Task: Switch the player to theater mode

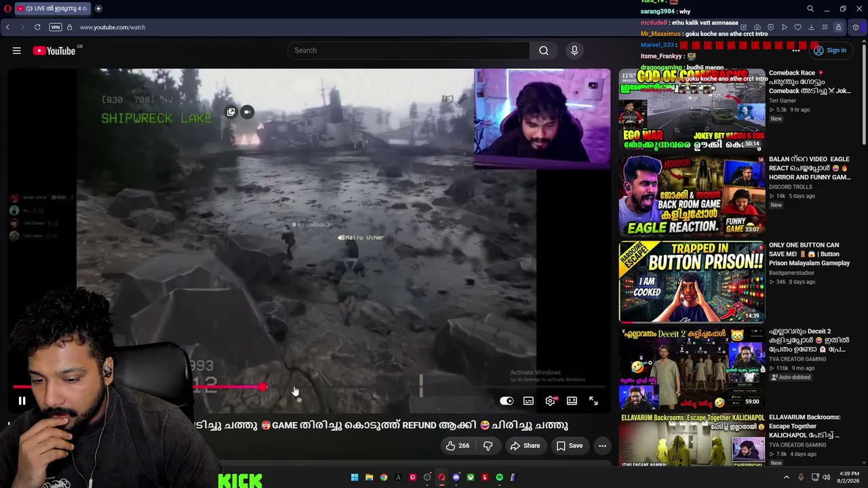Action: [572, 401]
